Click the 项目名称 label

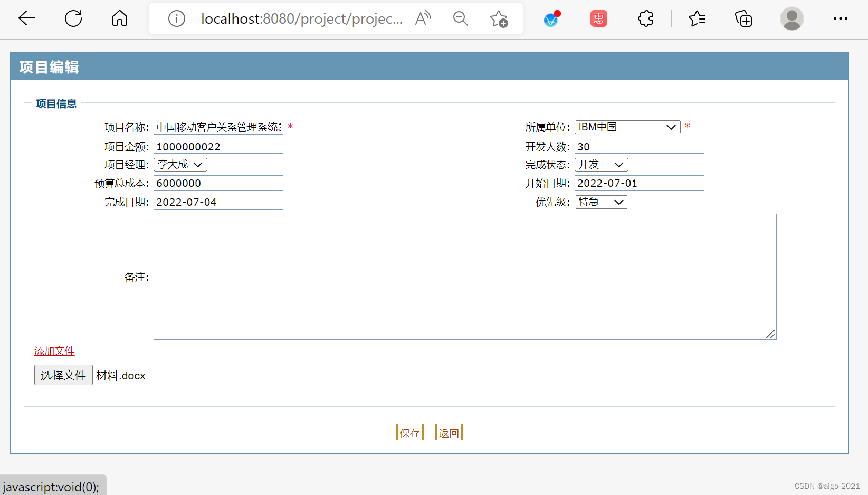tap(127, 127)
